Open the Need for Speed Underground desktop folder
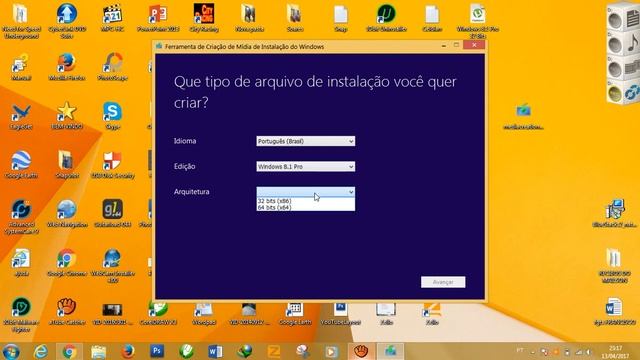 21,21
